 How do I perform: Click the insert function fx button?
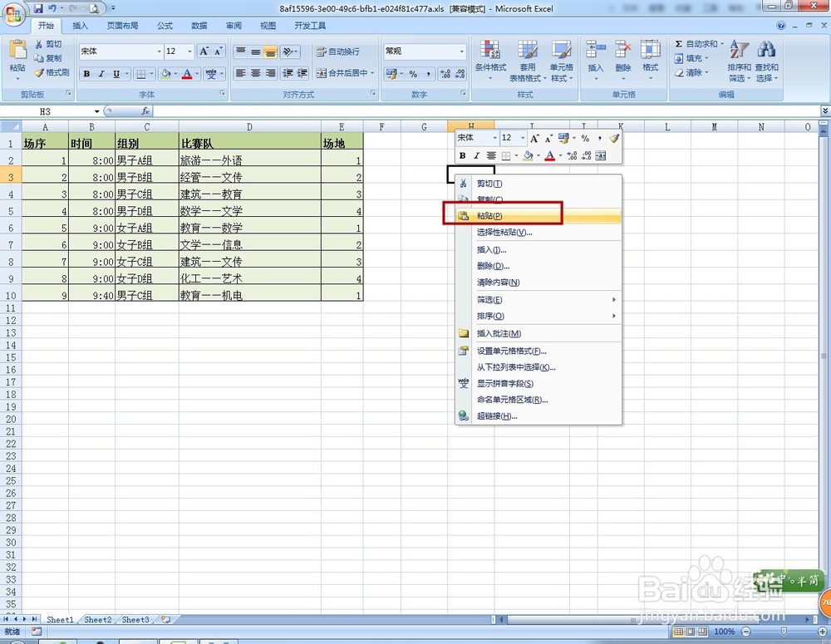pos(145,111)
